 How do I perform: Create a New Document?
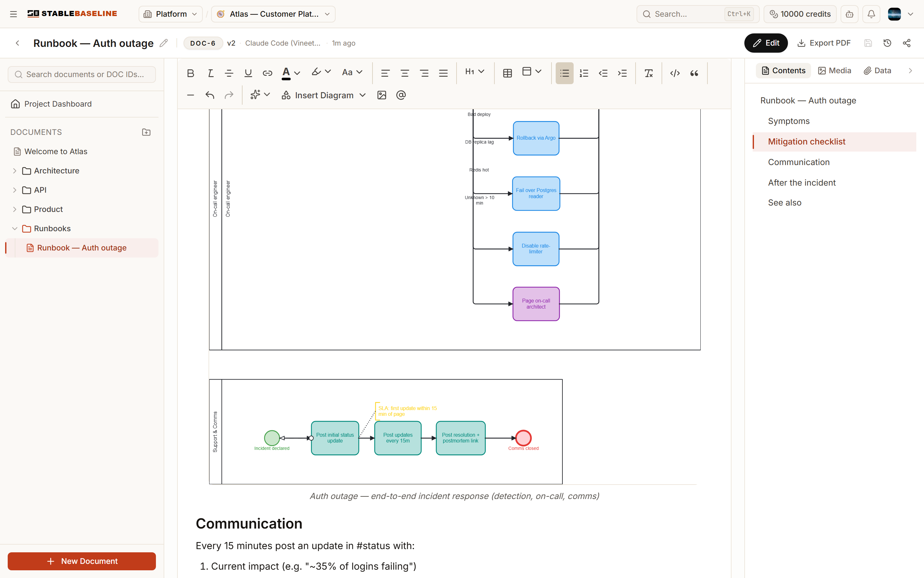(x=82, y=561)
